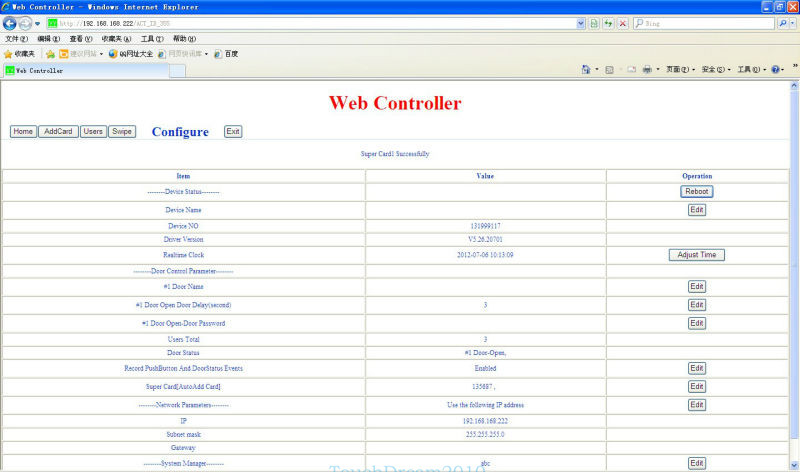Click Edit for Super Card row
Image resolution: width=800 pixels, height=472 pixels.
coord(696,386)
